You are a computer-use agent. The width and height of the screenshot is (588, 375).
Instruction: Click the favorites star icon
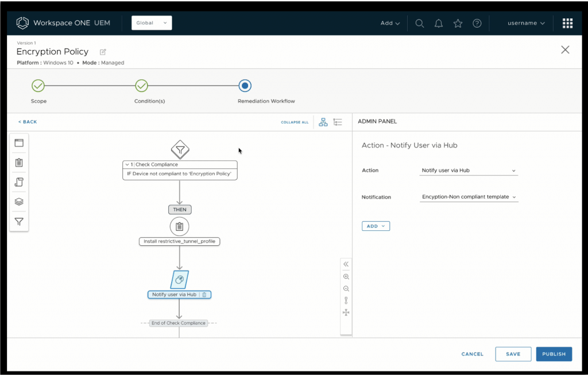[x=458, y=24]
